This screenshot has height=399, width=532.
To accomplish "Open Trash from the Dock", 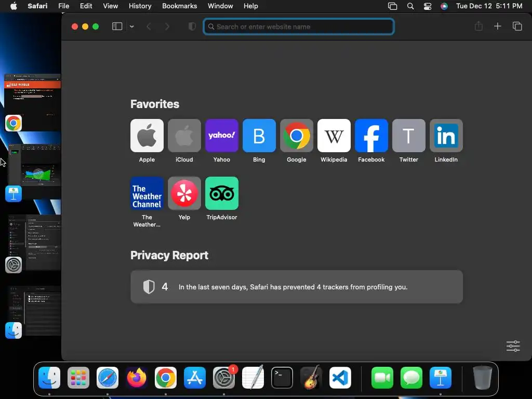I will click(x=483, y=377).
